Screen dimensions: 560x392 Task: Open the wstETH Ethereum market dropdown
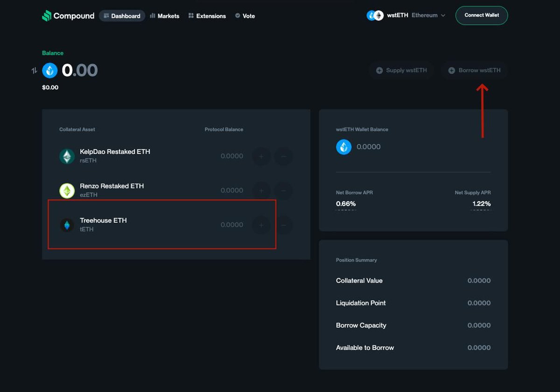(406, 15)
